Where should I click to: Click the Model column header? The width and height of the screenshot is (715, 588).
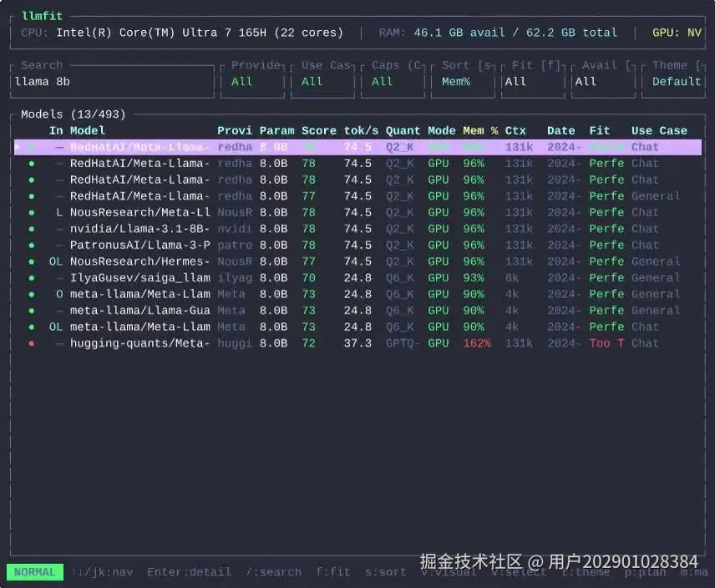88,131
